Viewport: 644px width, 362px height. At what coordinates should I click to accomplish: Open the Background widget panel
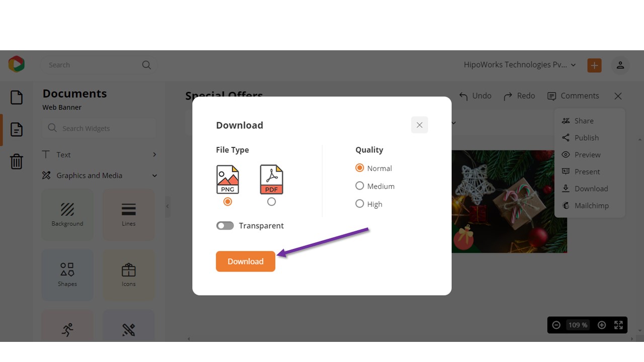pos(67,214)
